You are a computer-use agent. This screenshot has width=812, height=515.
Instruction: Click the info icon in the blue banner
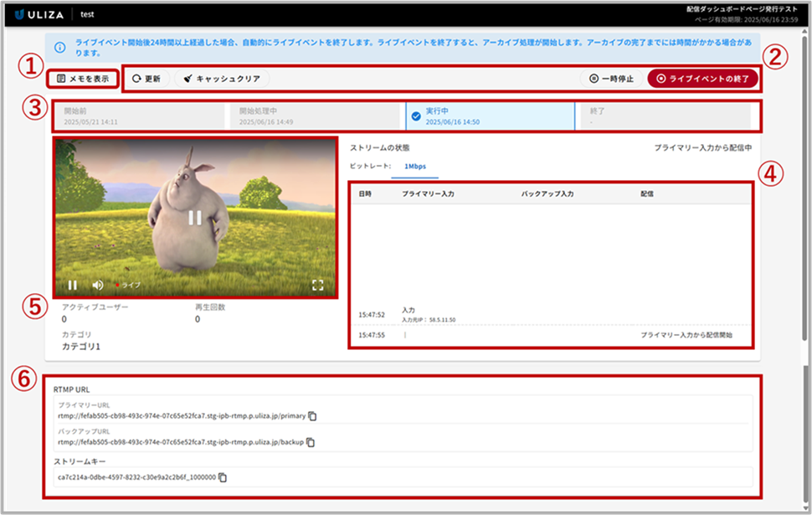(60, 48)
